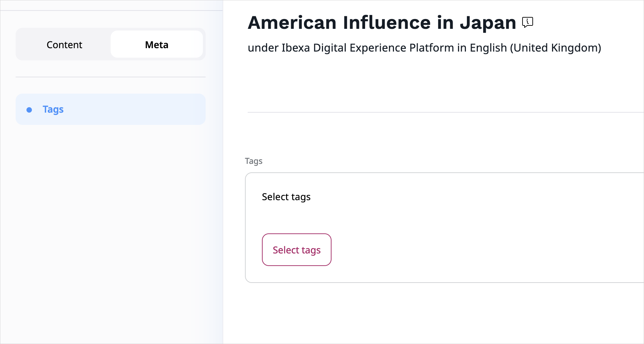This screenshot has height=344, width=644.
Task: Click the word Japan in the title
Action: 488,23
